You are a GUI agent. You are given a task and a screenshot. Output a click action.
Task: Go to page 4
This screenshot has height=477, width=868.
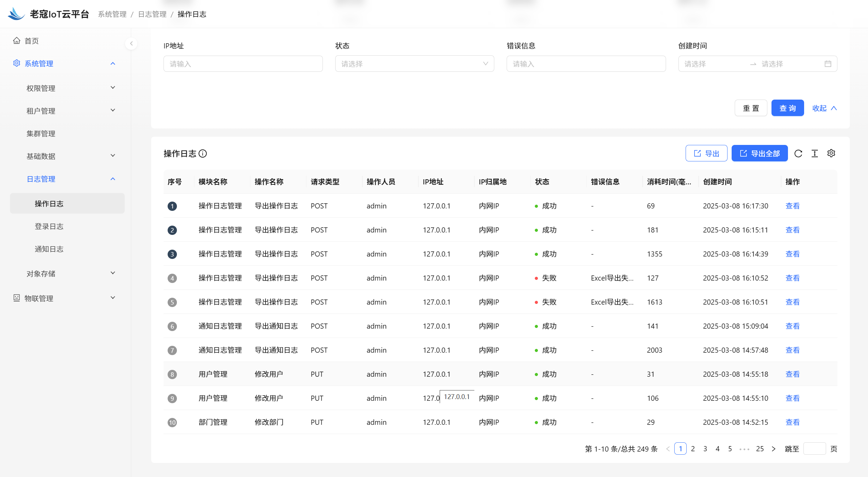click(x=718, y=449)
